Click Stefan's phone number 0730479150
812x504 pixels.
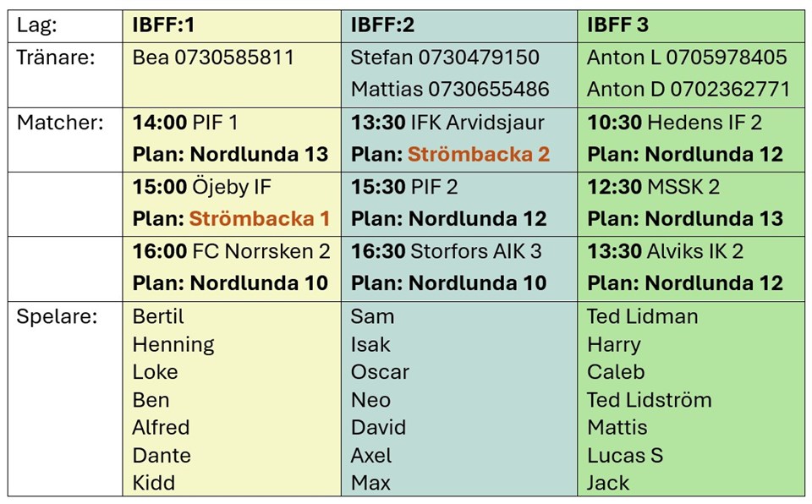click(x=479, y=58)
